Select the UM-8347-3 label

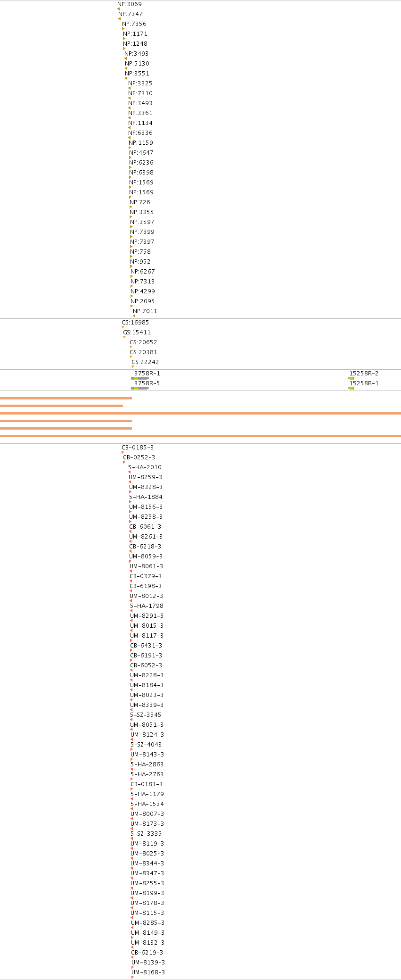click(x=147, y=873)
